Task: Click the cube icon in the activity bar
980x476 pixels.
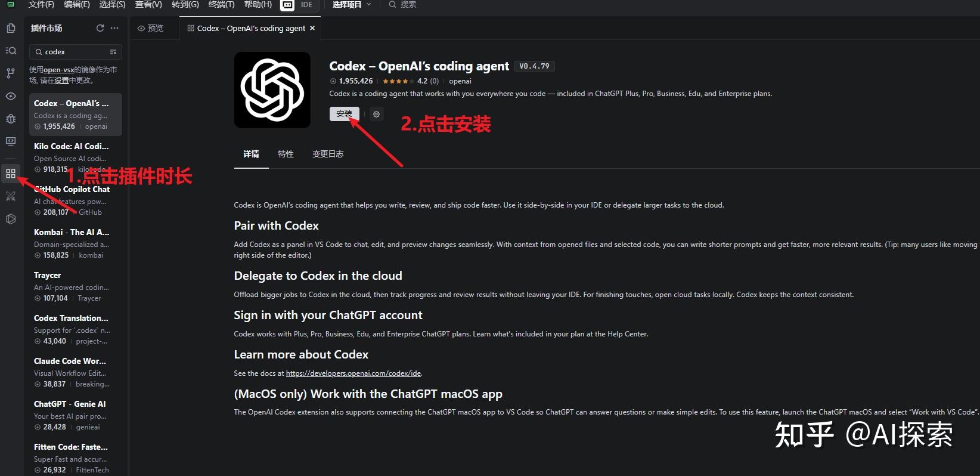Action: tap(11, 219)
